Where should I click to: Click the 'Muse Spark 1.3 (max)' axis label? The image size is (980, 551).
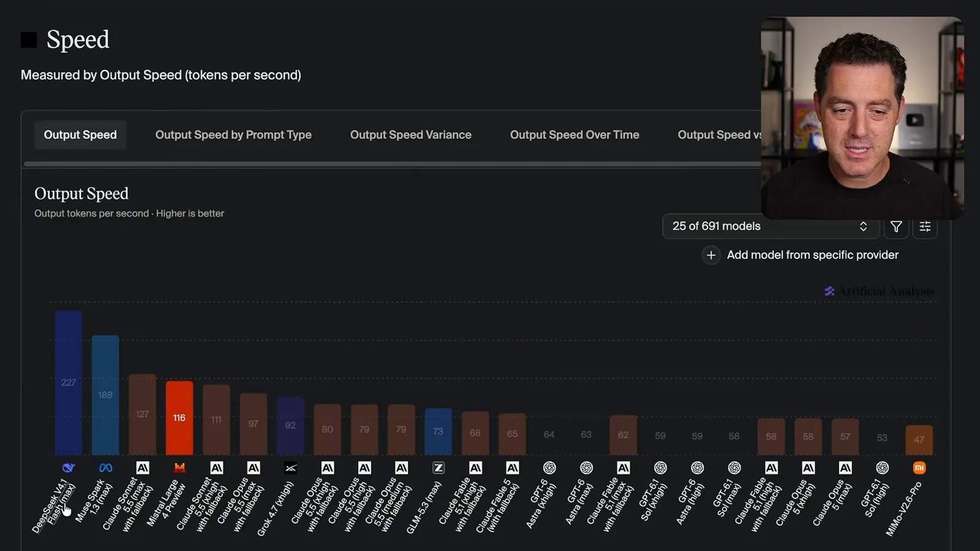[x=94, y=502]
